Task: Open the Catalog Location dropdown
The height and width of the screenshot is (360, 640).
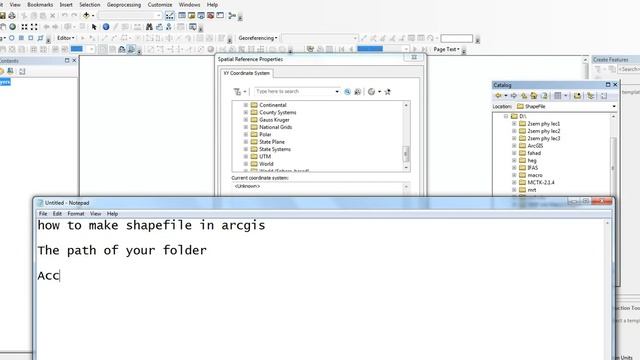Action: point(614,107)
